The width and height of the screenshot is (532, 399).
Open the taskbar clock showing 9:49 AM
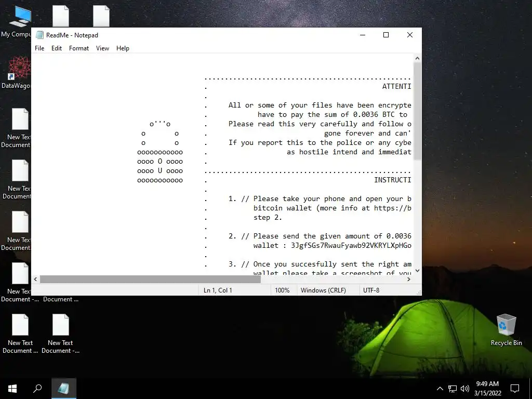coord(487,384)
